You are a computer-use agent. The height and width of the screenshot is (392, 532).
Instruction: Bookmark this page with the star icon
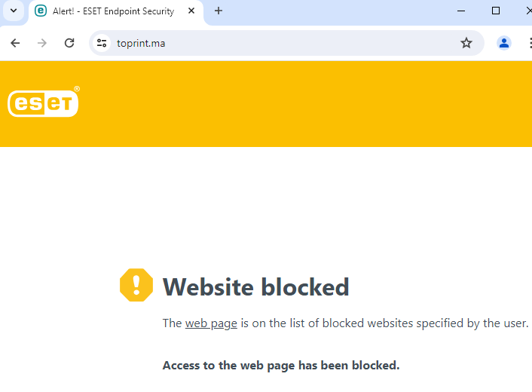(x=466, y=43)
